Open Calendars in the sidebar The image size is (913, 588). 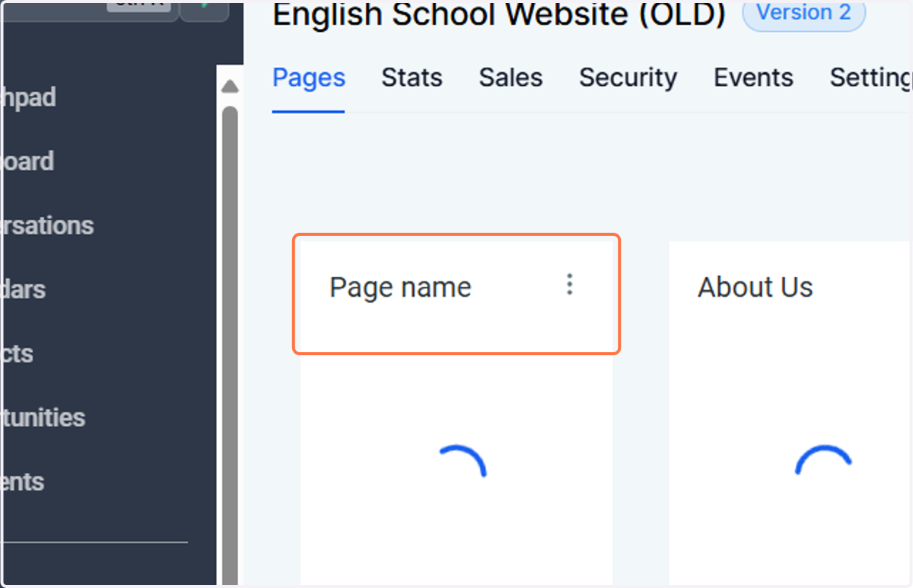(23, 289)
